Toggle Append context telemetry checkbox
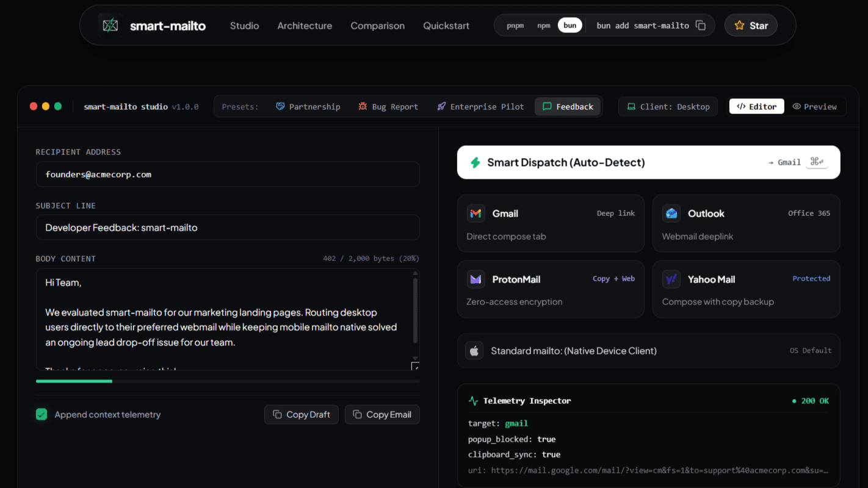868x488 pixels. pyautogui.click(x=42, y=414)
